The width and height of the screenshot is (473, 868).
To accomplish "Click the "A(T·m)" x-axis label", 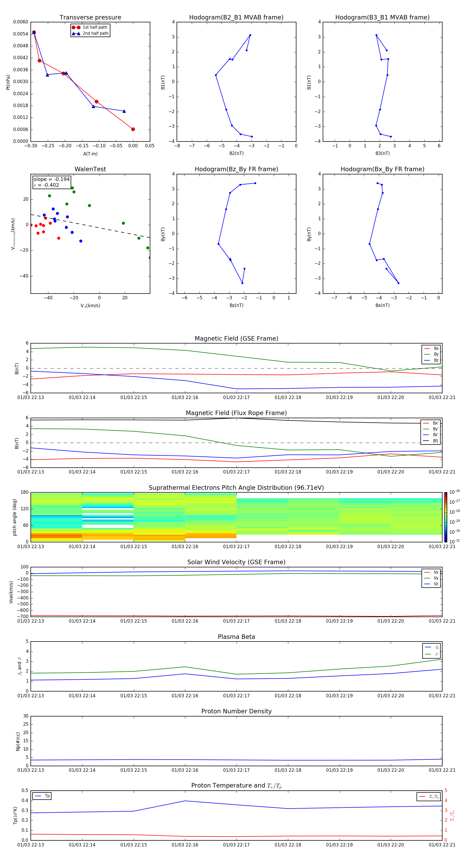I will [90, 154].
